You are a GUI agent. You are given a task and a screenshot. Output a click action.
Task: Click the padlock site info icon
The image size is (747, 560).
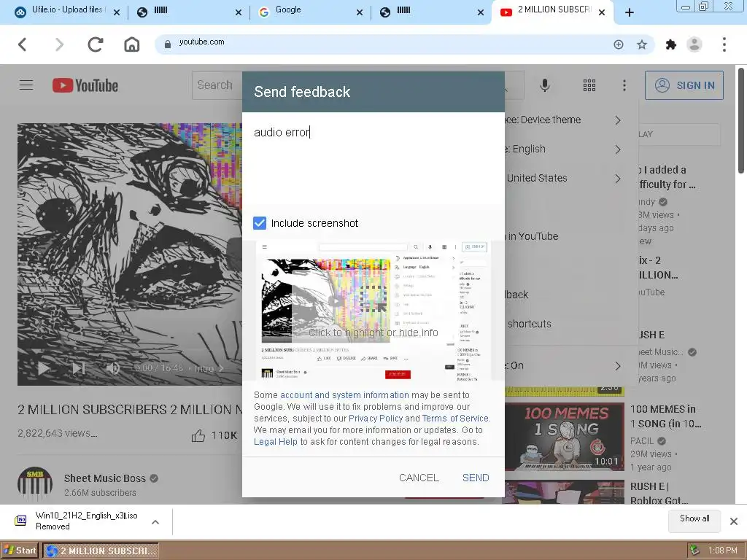[x=167, y=44]
